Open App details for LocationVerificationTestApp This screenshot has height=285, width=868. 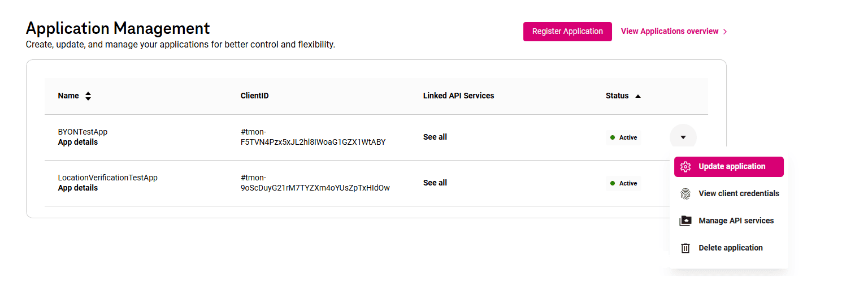coord(78,188)
